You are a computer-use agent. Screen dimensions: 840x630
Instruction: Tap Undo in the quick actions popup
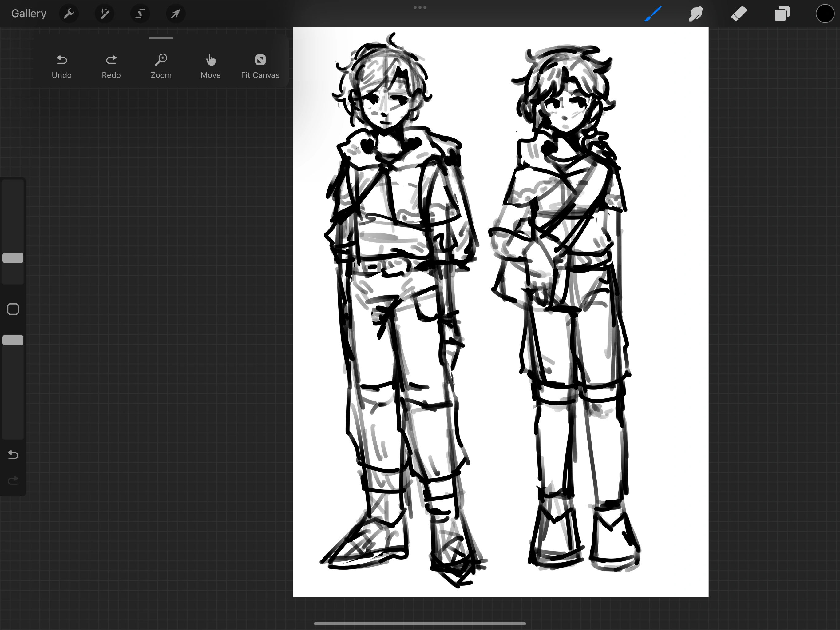pyautogui.click(x=61, y=65)
